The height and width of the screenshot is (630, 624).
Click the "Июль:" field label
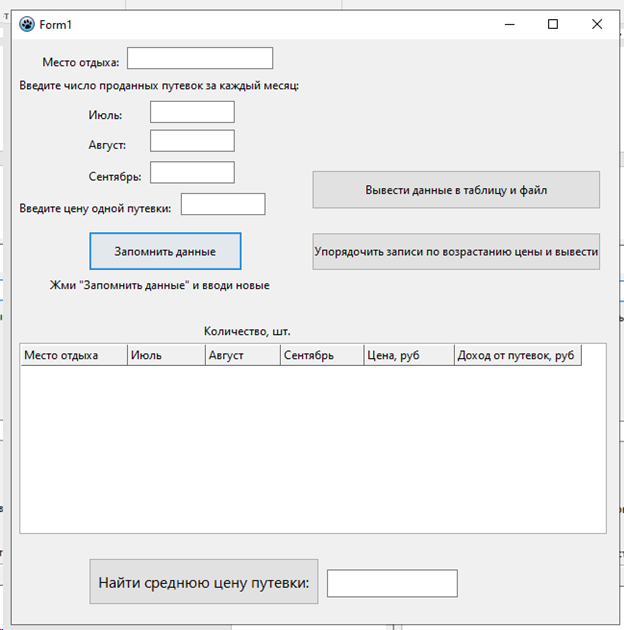[105, 115]
